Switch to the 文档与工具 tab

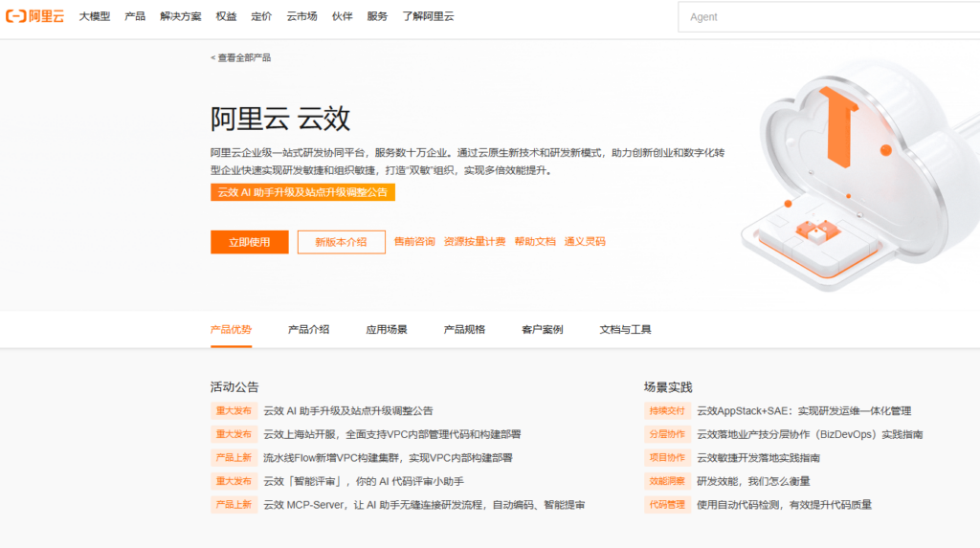pos(625,329)
